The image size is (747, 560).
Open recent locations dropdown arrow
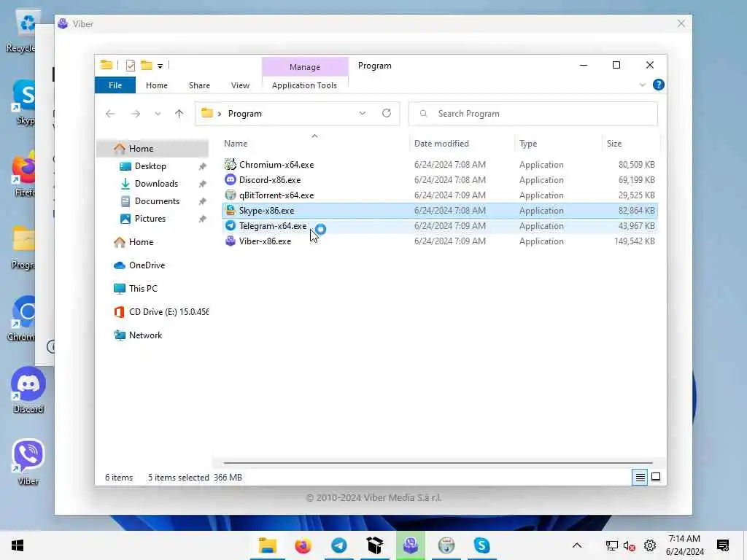tap(158, 113)
